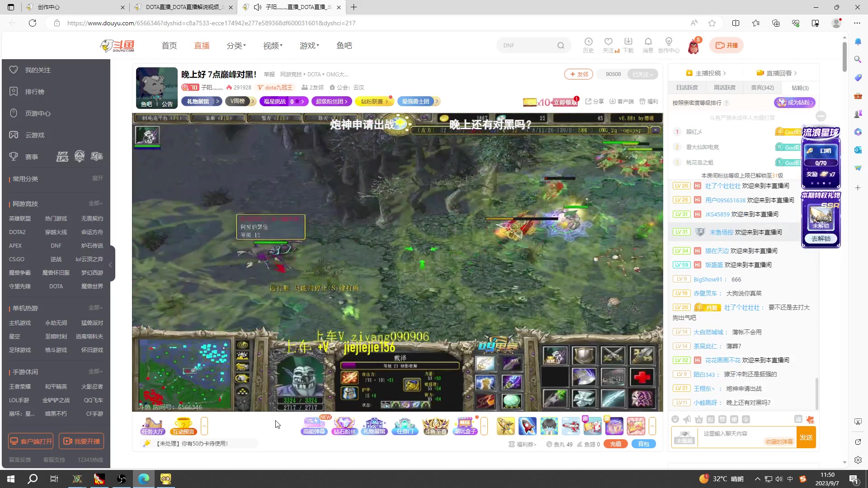Toggle the 已关注 follow button
868x488 pixels.
point(642,74)
